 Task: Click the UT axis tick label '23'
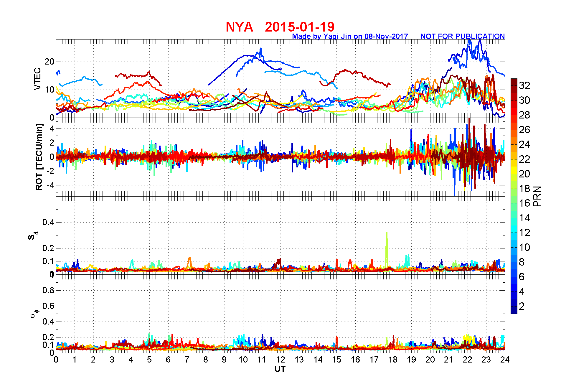[486, 360]
